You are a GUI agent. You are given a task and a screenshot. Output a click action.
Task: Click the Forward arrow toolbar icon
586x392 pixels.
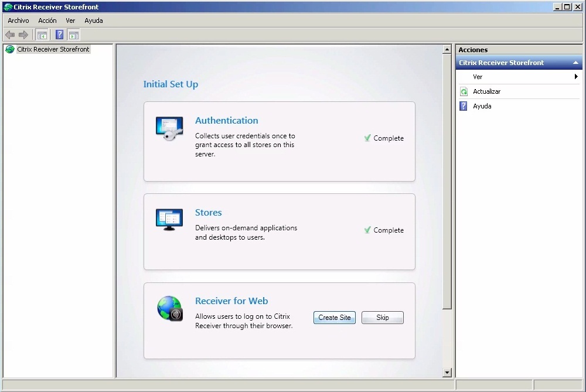click(x=23, y=35)
